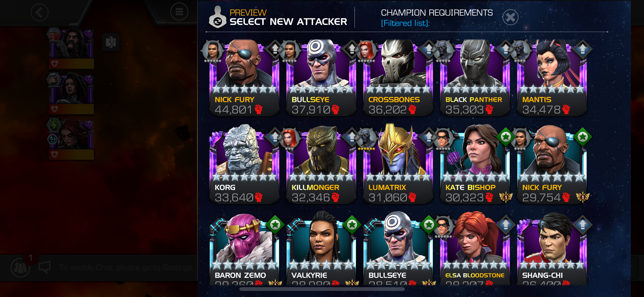Tap the green star badge on Kate Bishop
The width and height of the screenshot is (644, 297).
click(505, 137)
